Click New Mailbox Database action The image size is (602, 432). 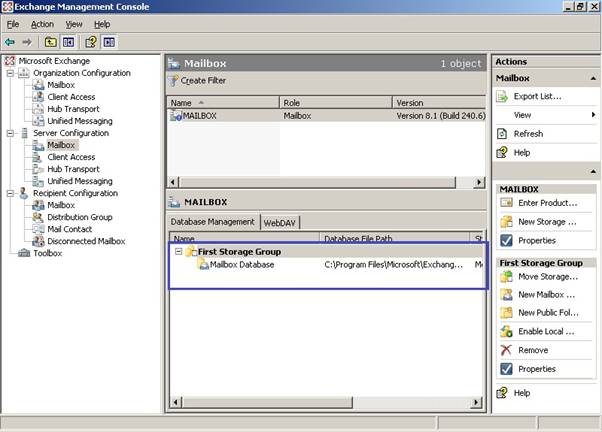[547, 295]
